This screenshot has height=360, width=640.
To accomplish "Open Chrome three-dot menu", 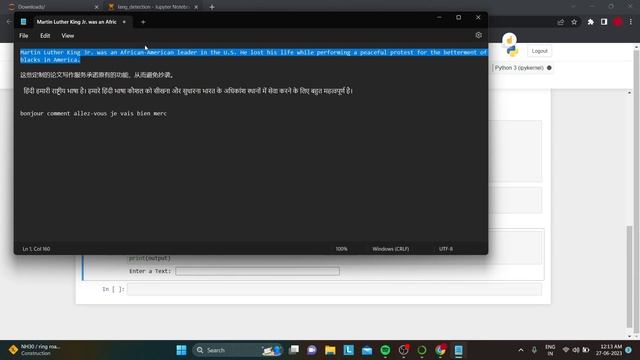I will click(x=631, y=22).
